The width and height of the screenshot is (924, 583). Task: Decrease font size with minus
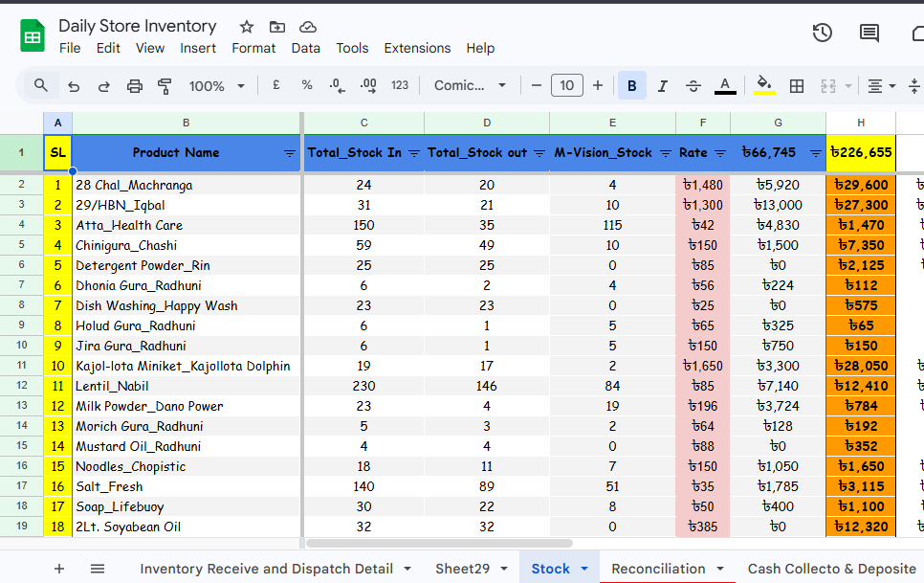pyautogui.click(x=536, y=85)
